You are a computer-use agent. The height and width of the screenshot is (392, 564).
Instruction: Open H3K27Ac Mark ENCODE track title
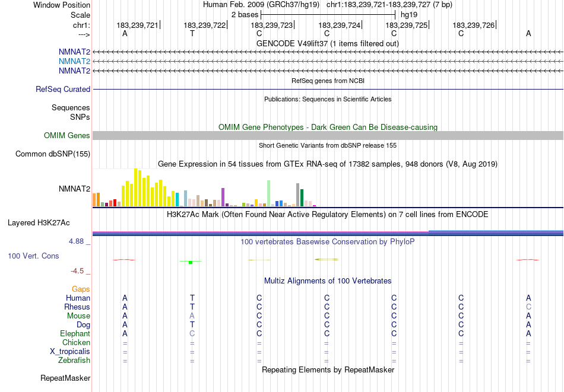click(x=328, y=215)
